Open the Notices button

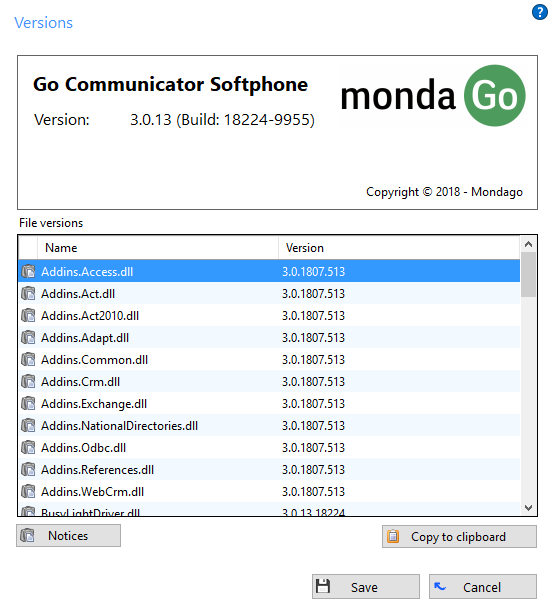pyautogui.click(x=68, y=535)
